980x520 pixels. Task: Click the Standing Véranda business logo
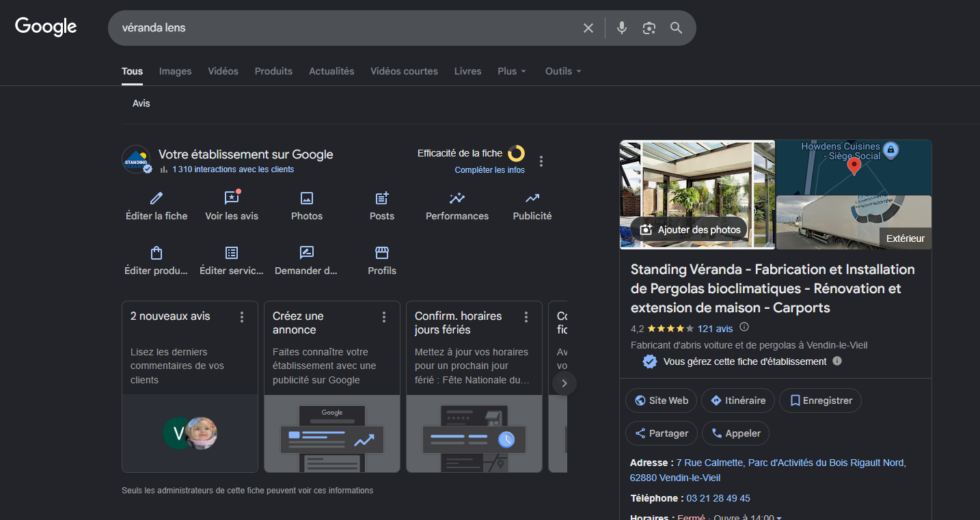point(136,160)
